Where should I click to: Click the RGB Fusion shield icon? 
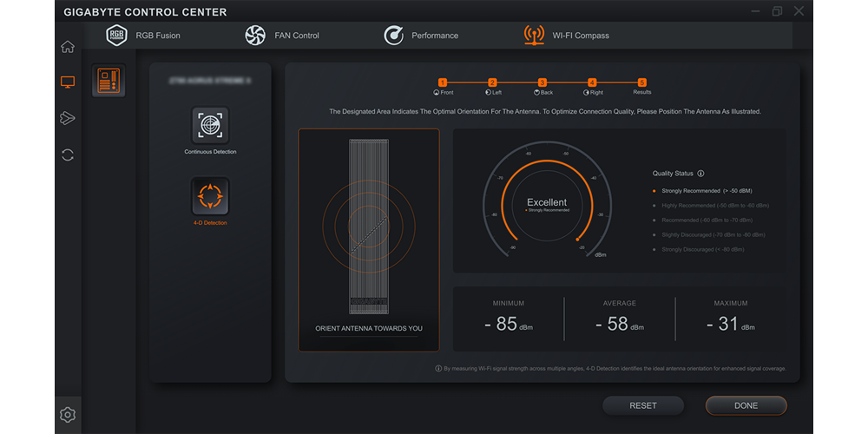point(117,36)
